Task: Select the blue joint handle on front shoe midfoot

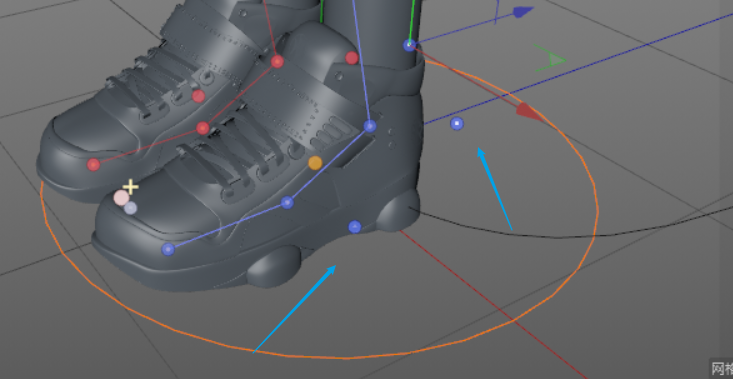Action: [287, 202]
